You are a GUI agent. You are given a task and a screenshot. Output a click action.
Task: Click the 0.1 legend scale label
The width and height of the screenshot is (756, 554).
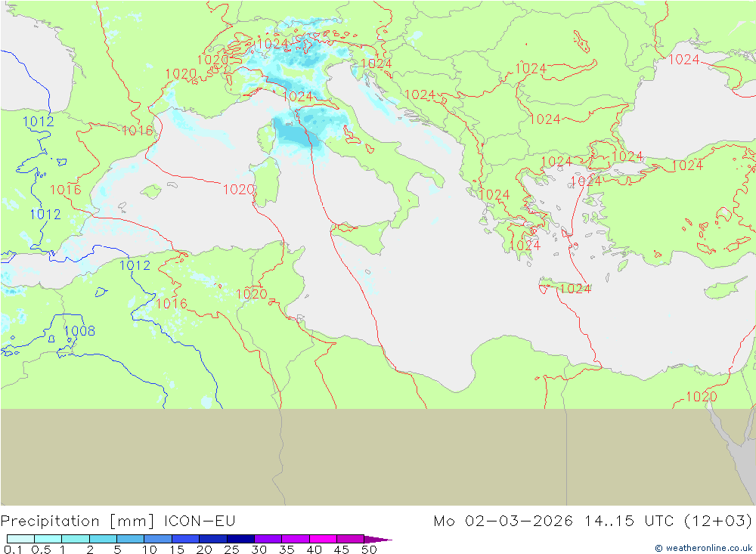coord(13,549)
